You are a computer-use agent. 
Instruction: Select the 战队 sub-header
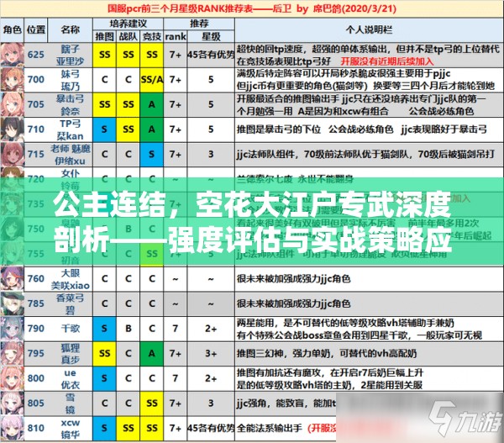pyautogui.click(x=129, y=36)
